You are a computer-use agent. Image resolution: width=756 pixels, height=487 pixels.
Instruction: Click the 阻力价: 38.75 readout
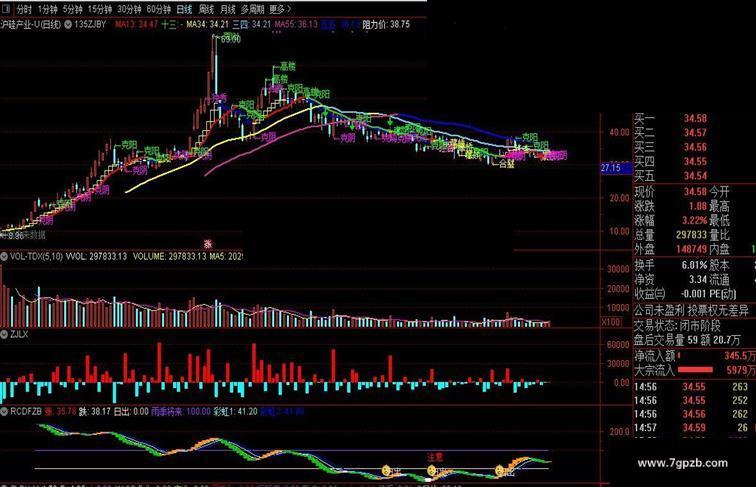coord(386,24)
